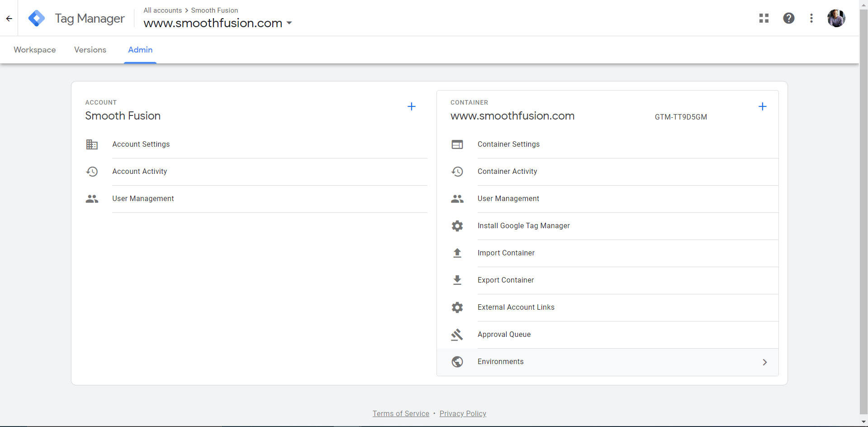
Task: Switch to the Versions tab
Action: click(x=90, y=50)
